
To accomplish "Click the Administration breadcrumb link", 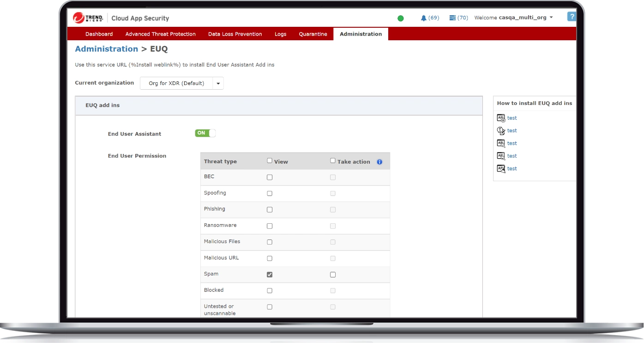I will 106,49.
